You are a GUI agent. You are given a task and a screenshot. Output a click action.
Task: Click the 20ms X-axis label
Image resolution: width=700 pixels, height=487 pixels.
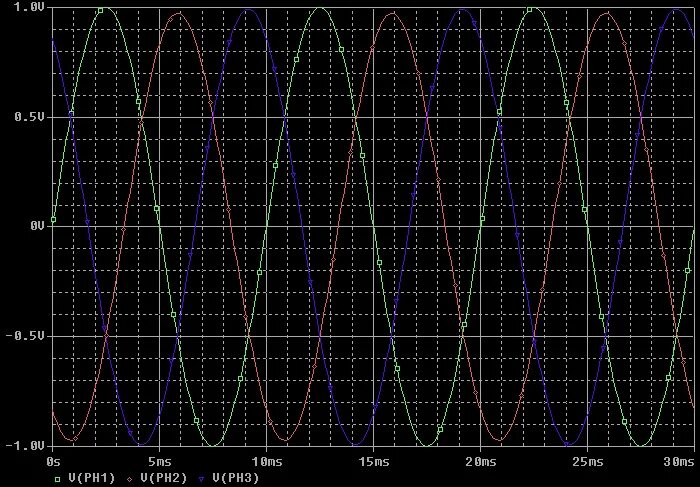(x=480, y=461)
